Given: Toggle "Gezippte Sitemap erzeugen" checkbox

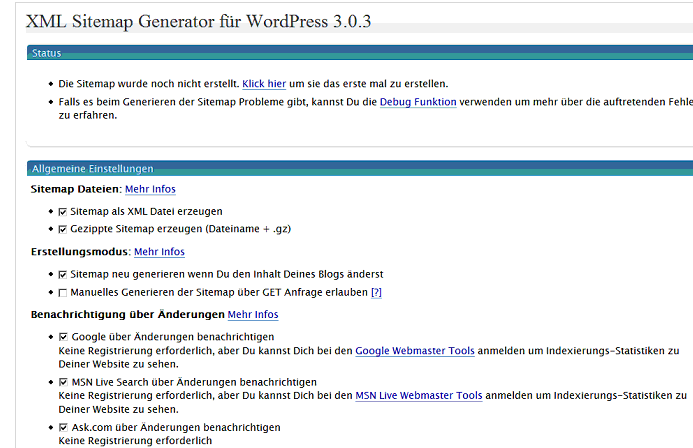Looking at the screenshot, I should 63,229.
